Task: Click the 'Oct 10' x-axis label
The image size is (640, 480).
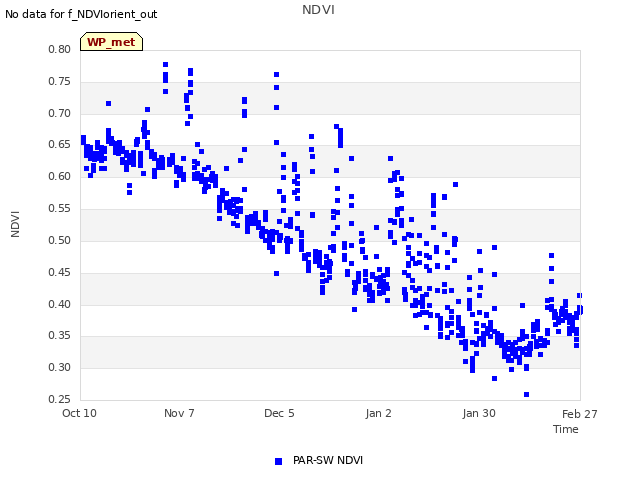Action: (79, 413)
